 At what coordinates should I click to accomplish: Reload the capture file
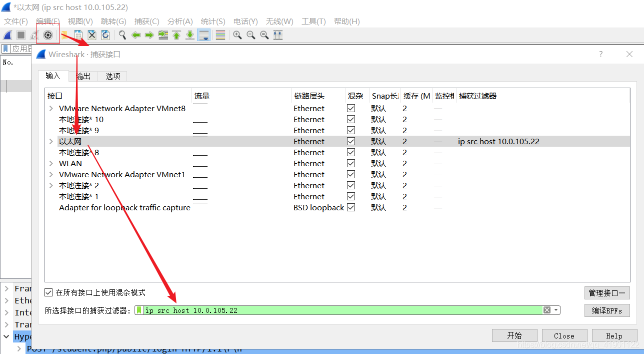point(105,35)
